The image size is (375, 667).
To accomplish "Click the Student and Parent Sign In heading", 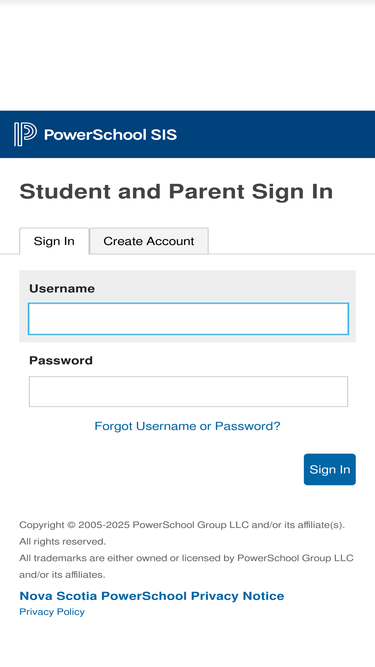I will pyautogui.click(x=176, y=191).
